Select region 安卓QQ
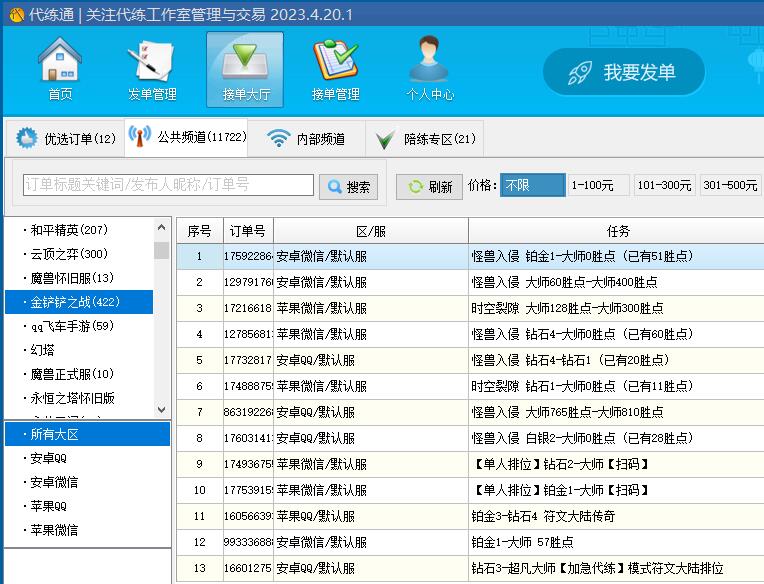 click(x=88, y=458)
